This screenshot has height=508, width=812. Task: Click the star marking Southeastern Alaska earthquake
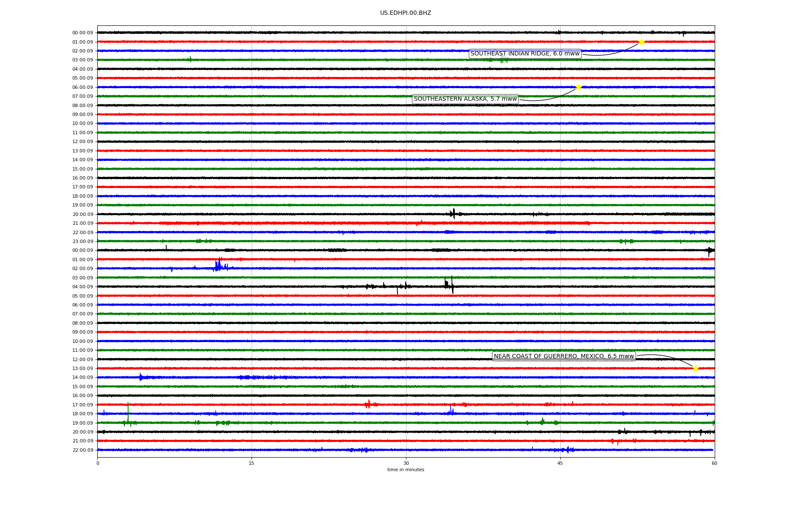(579, 87)
